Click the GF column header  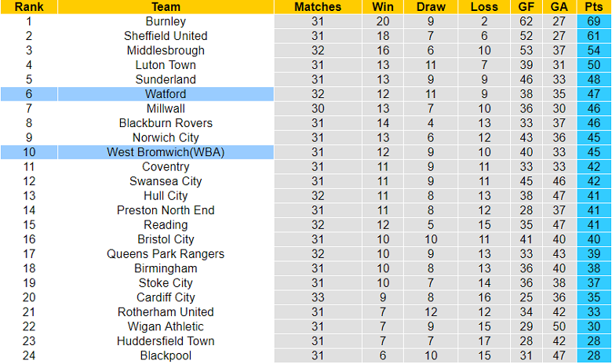point(526,7)
